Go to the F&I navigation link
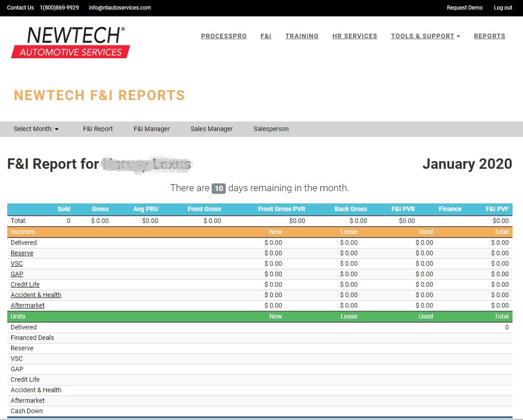This screenshot has width=523, height=420. point(266,36)
